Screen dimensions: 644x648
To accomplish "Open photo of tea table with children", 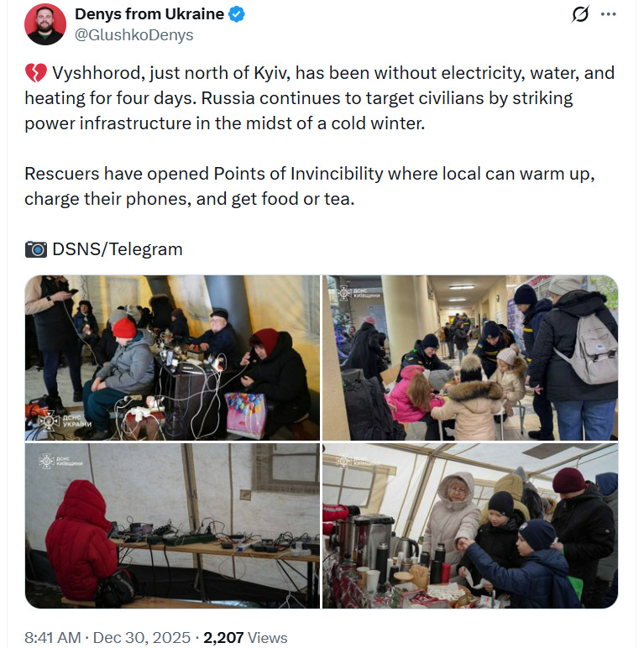I will coord(470,525).
